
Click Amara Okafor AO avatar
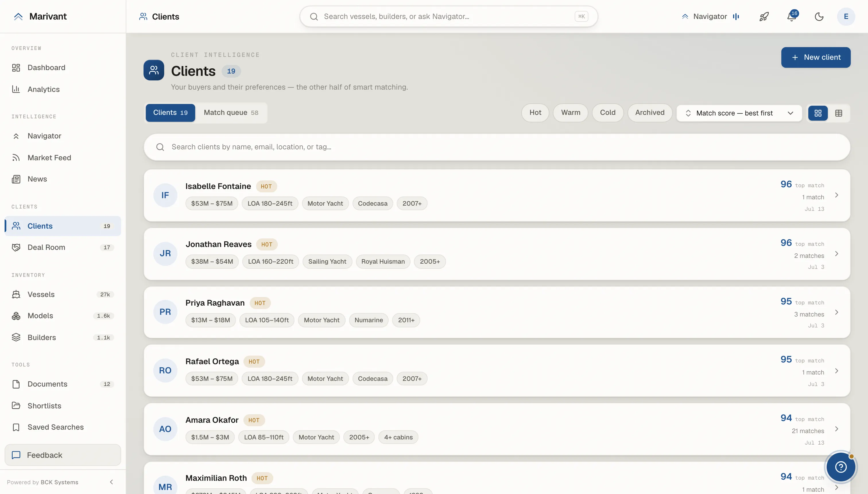(165, 429)
